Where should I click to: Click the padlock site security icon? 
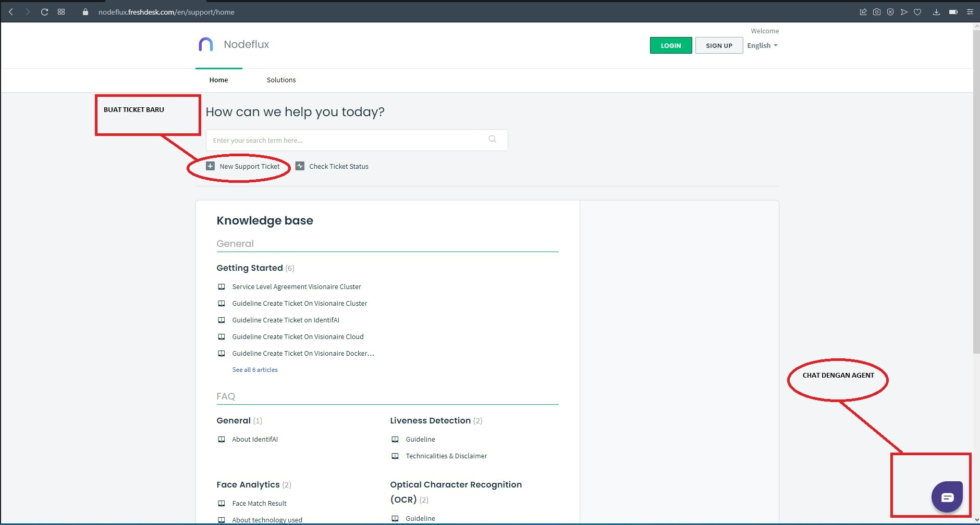(85, 11)
